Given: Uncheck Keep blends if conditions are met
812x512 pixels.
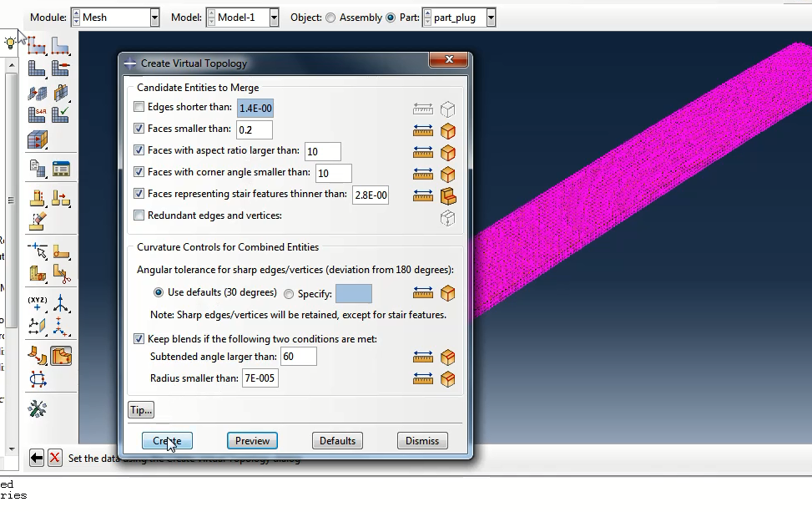Looking at the screenshot, I should coord(139,339).
